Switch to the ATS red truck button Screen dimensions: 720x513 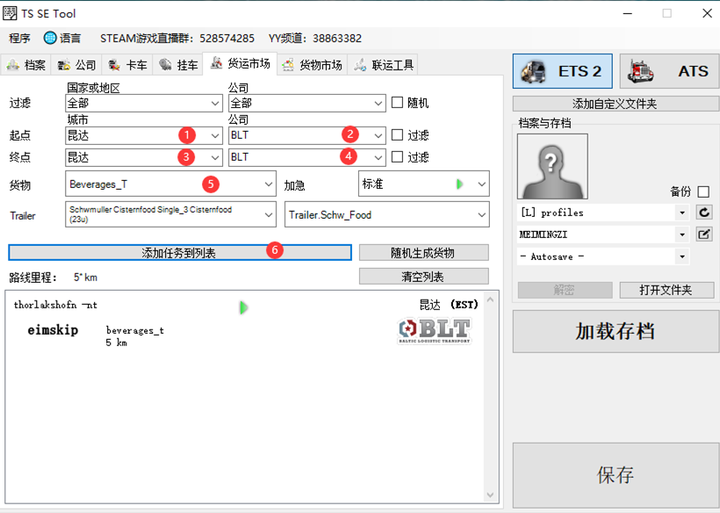click(x=669, y=71)
